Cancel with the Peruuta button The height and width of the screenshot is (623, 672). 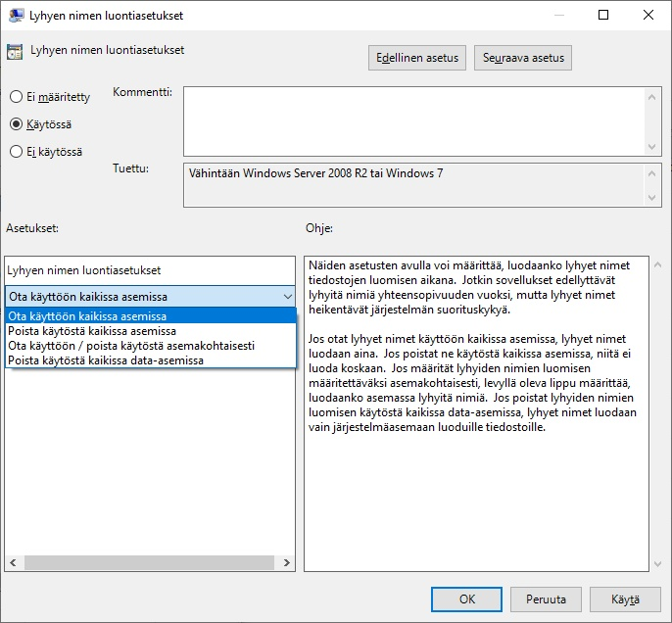(x=546, y=599)
